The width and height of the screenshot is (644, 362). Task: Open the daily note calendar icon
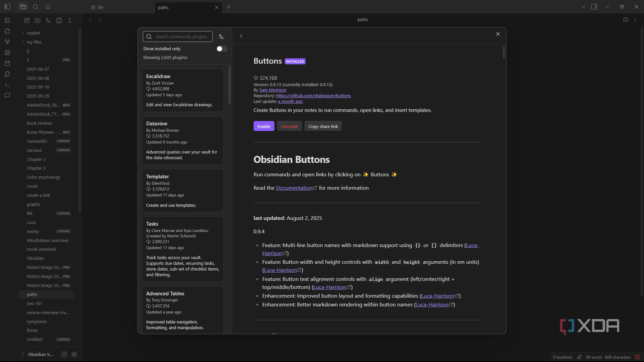7,63
